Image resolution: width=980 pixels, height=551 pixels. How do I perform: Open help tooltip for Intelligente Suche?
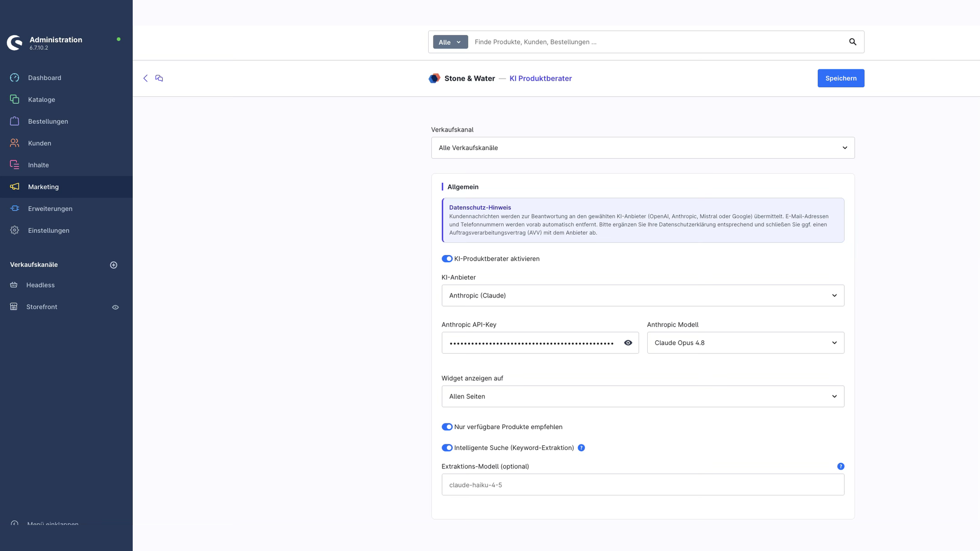[581, 448]
